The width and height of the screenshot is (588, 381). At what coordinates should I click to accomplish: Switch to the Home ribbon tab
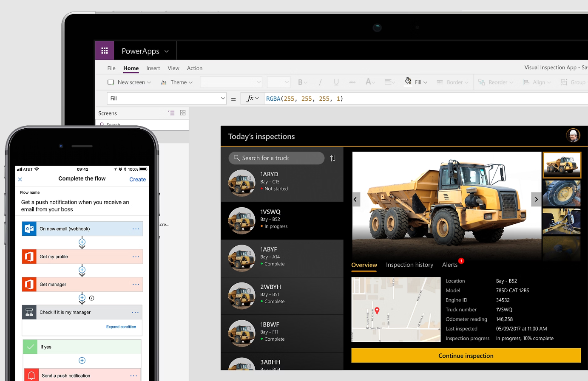pyautogui.click(x=131, y=68)
